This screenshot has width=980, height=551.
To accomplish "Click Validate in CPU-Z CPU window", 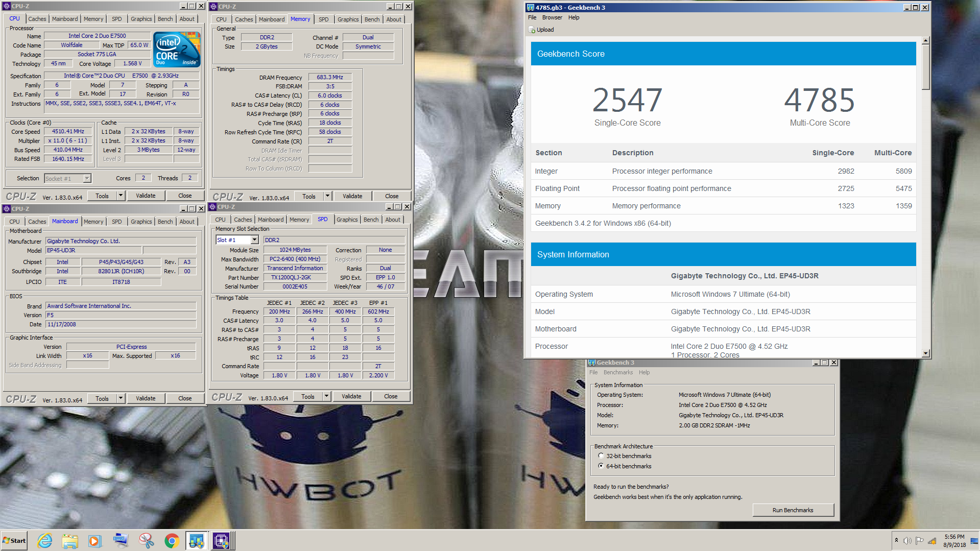I will pos(146,196).
